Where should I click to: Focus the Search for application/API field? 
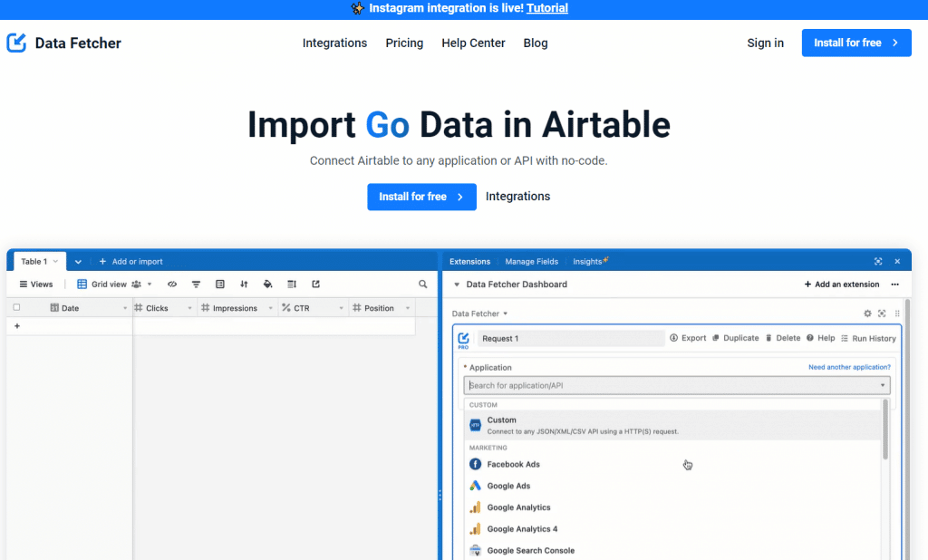tap(676, 385)
